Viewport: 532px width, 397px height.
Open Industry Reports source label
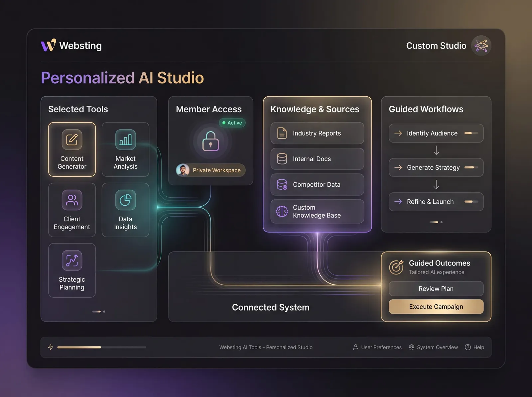[317, 133]
